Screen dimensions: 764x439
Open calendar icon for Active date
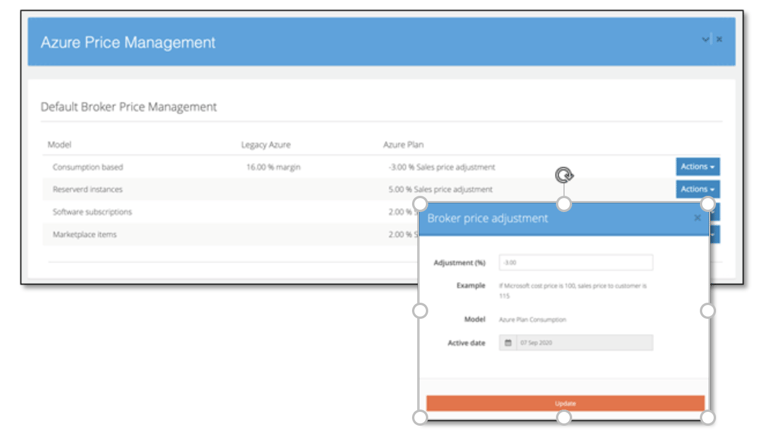[508, 343]
